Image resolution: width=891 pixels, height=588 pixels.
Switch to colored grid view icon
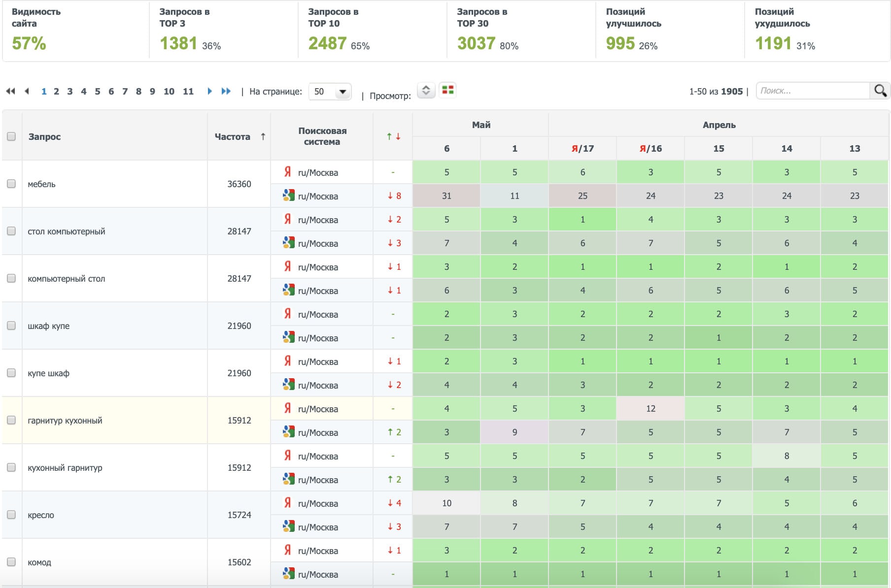[447, 90]
